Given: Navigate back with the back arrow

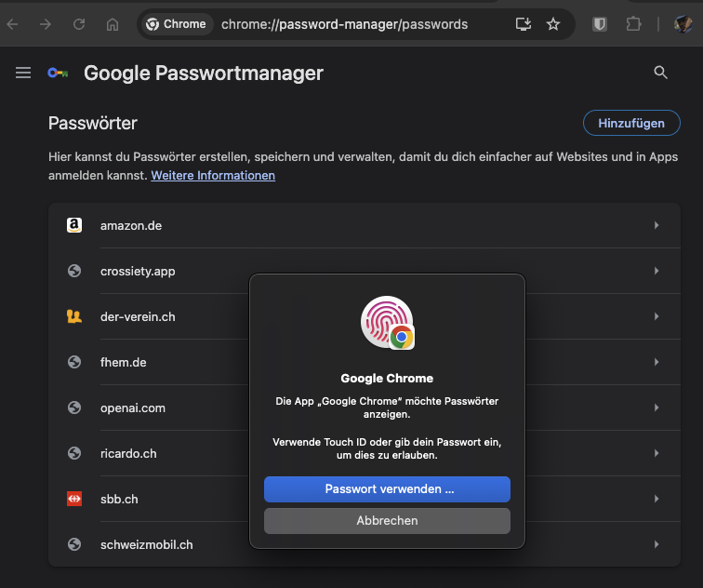Looking at the screenshot, I should [13, 24].
